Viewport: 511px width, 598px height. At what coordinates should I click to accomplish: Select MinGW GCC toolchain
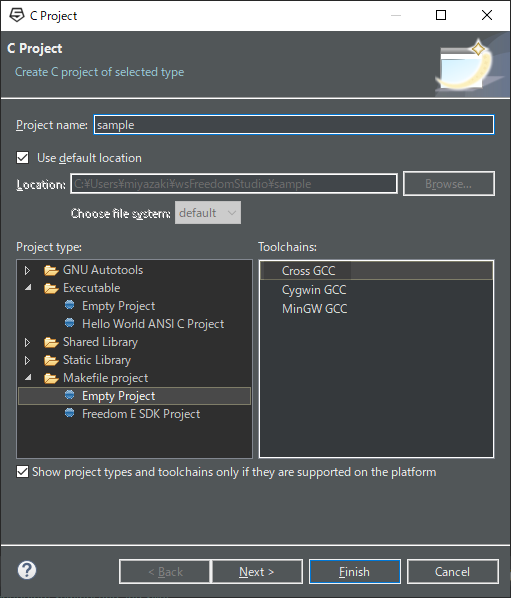pyautogui.click(x=314, y=309)
